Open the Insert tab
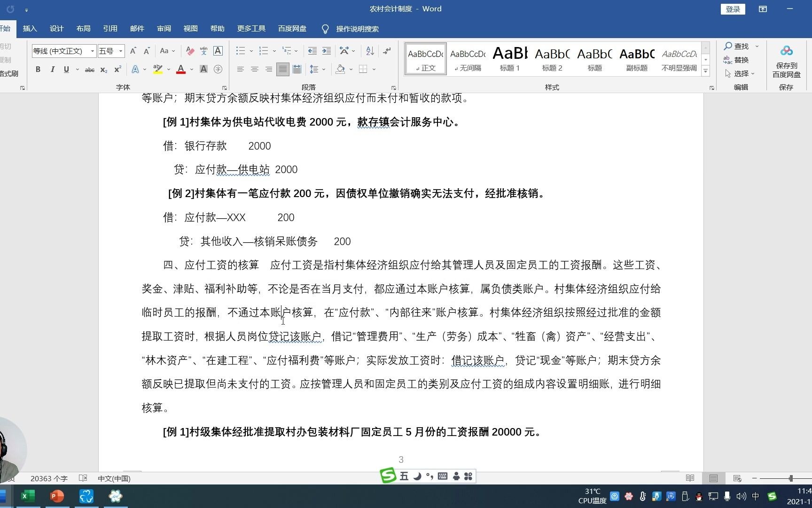 (x=30, y=29)
